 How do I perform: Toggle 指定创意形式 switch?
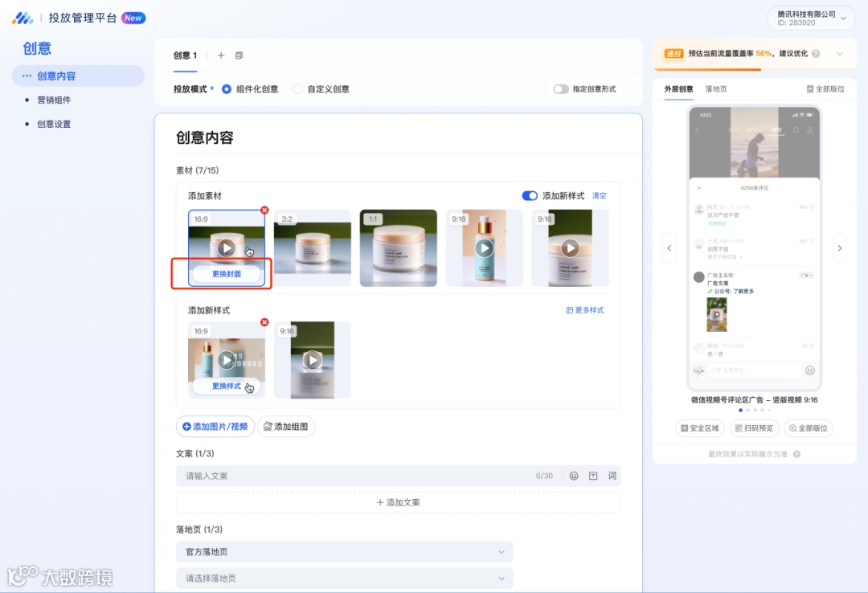pyautogui.click(x=561, y=89)
